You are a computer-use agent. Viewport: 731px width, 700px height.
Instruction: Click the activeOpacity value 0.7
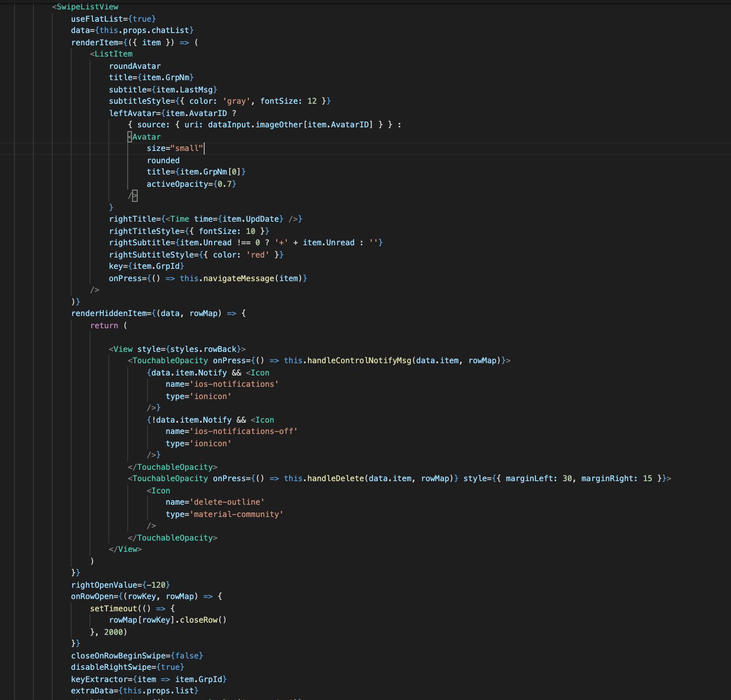pos(226,184)
